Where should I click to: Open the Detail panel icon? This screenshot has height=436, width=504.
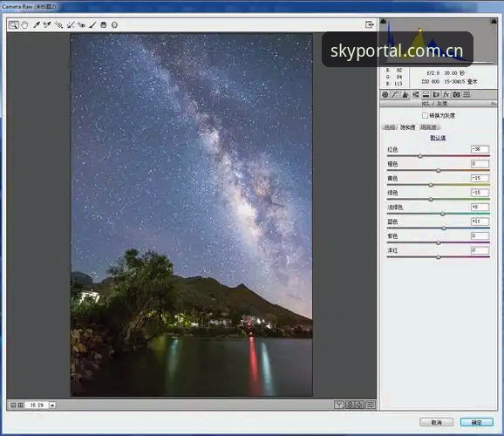[405, 94]
